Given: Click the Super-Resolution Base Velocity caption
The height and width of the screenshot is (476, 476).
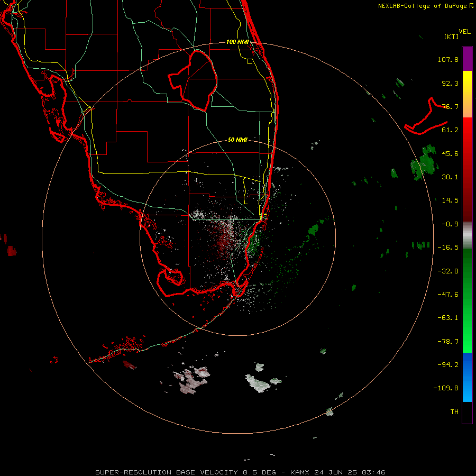Looking at the screenshot, I should coord(240,472).
